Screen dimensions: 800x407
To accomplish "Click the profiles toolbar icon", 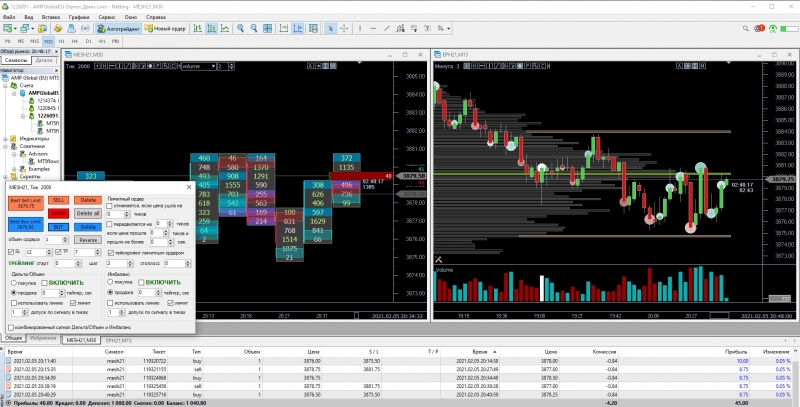I will [25, 29].
